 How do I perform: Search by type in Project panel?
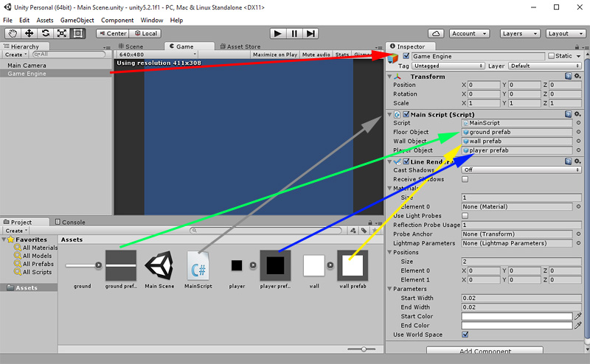click(353, 231)
